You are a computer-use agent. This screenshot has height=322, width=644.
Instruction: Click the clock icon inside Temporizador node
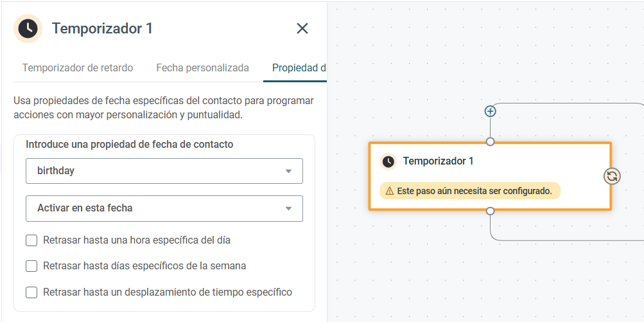tap(388, 161)
